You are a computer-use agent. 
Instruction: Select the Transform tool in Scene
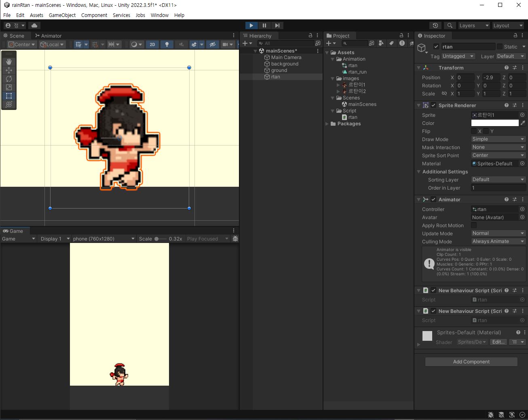(x=9, y=104)
